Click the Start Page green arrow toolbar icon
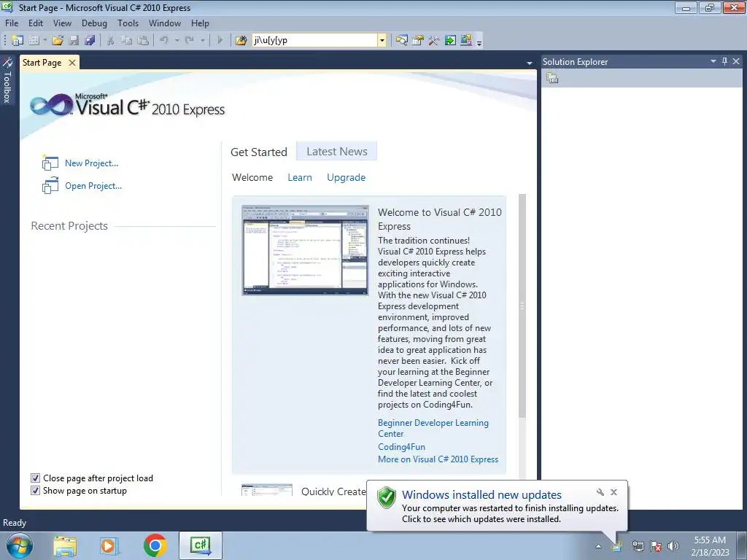This screenshot has width=747, height=560. 449,41
